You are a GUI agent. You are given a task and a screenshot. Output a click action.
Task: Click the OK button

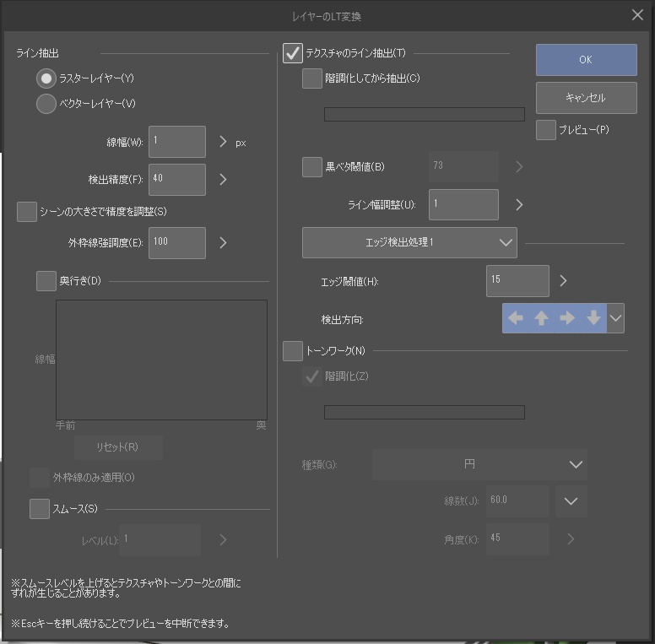pos(586,60)
